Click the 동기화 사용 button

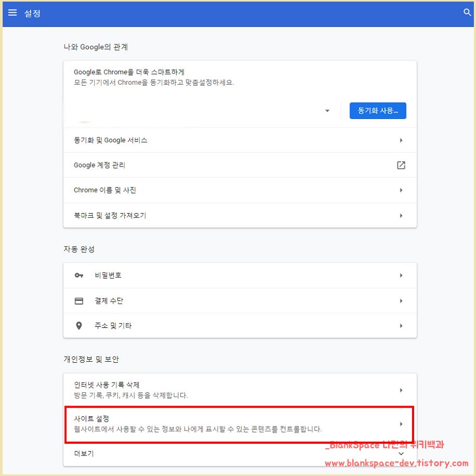coord(378,111)
